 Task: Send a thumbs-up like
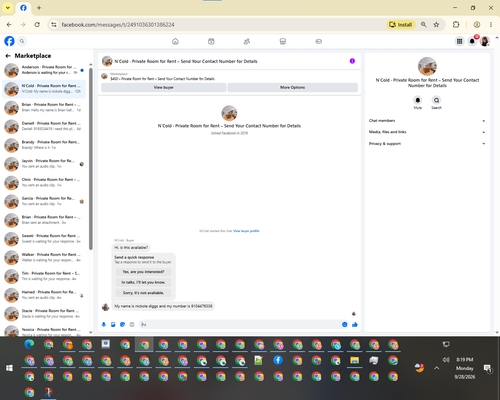[x=355, y=324]
